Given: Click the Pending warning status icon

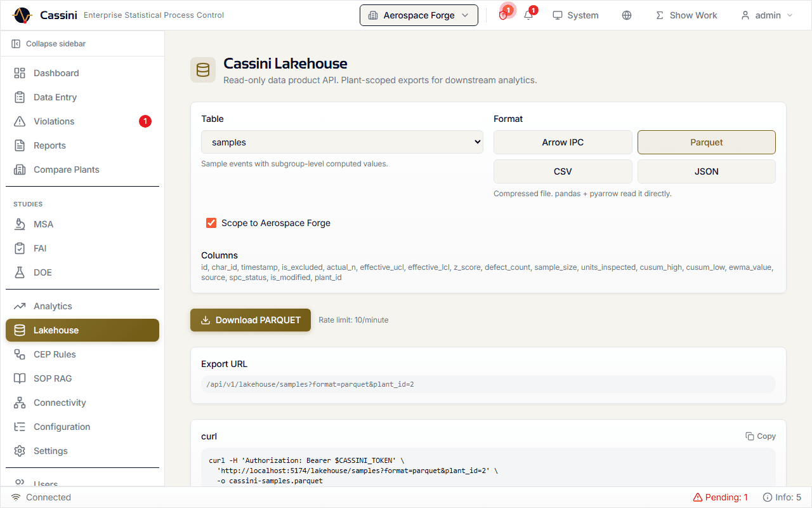Looking at the screenshot, I should [x=698, y=497].
